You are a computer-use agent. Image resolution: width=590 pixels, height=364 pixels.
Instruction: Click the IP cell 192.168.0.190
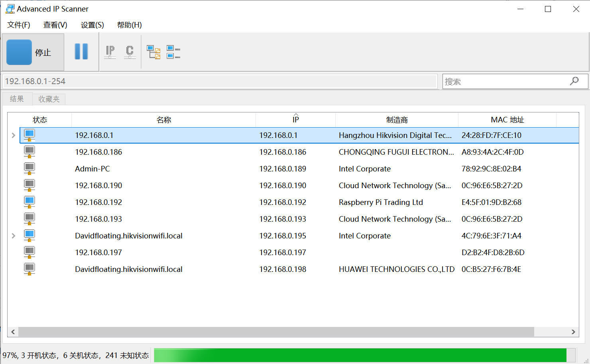coord(283,185)
